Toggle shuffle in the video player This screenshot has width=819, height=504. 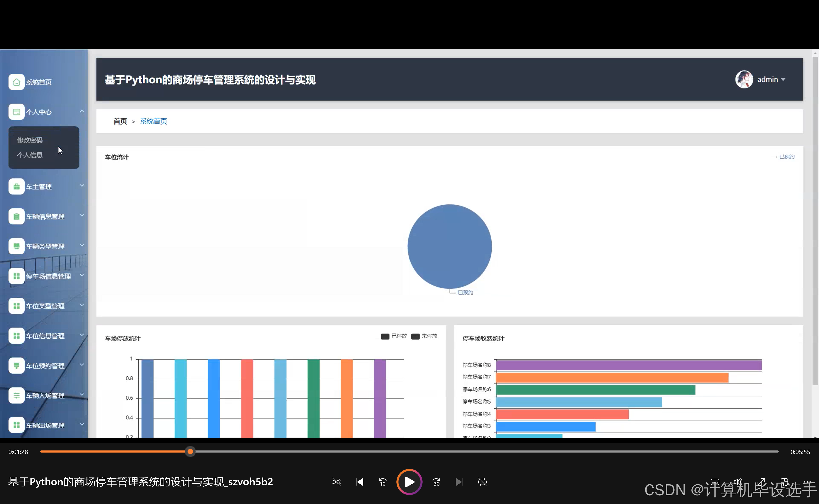tap(336, 482)
